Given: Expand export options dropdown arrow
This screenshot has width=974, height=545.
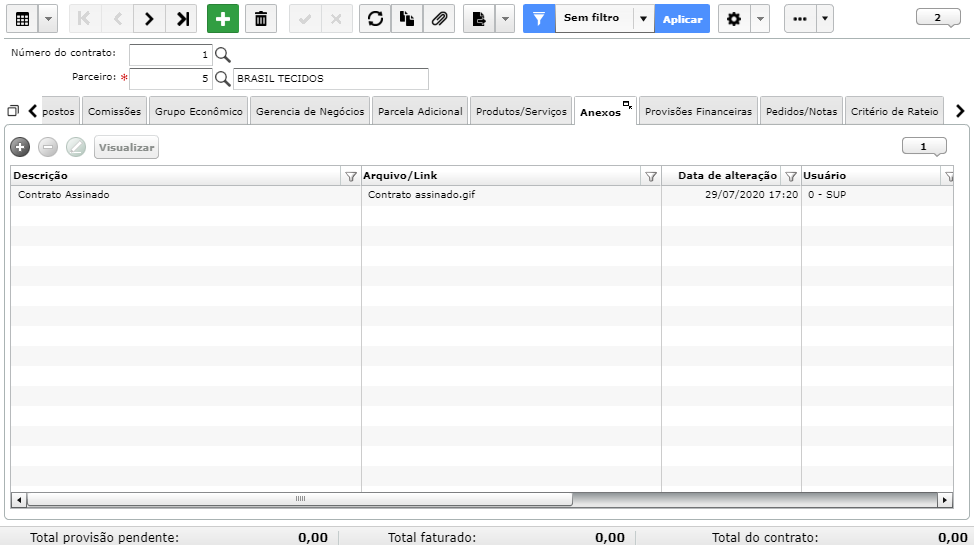Looking at the screenshot, I should pyautogui.click(x=505, y=19).
